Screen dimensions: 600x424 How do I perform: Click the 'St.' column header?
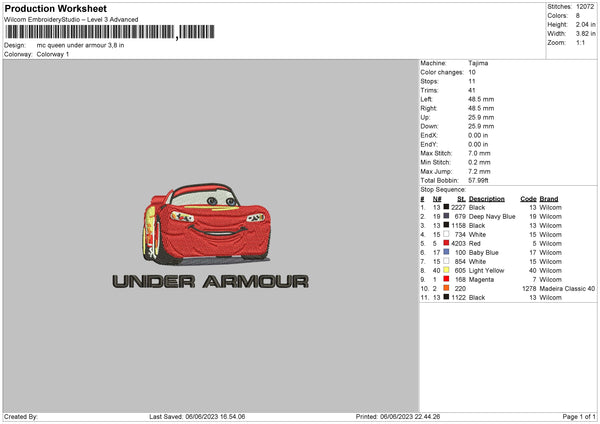(x=461, y=199)
